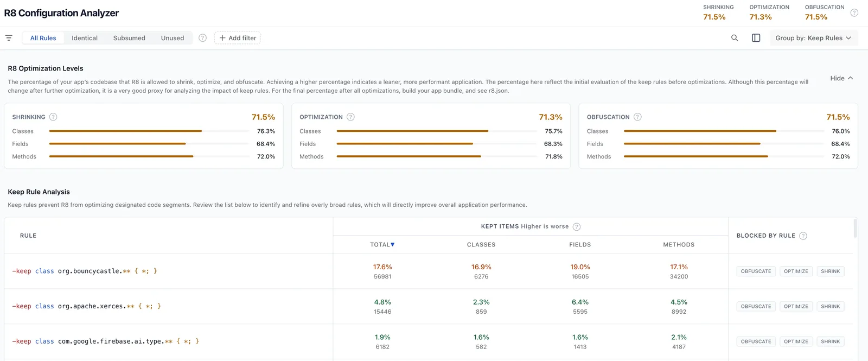Click Optimization Fields progress bar
This screenshot has width=868, height=361.
(437, 144)
